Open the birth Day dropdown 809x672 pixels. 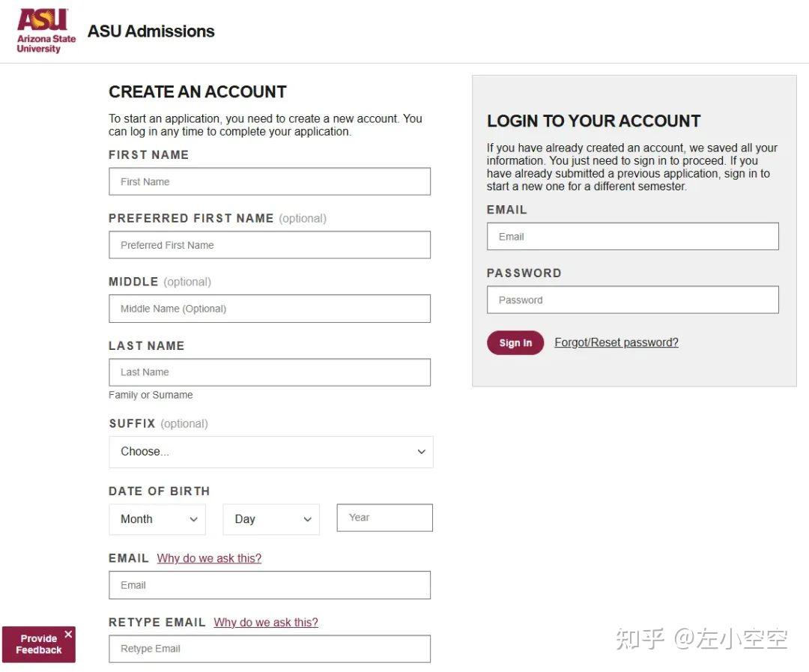[x=271, y=519]
